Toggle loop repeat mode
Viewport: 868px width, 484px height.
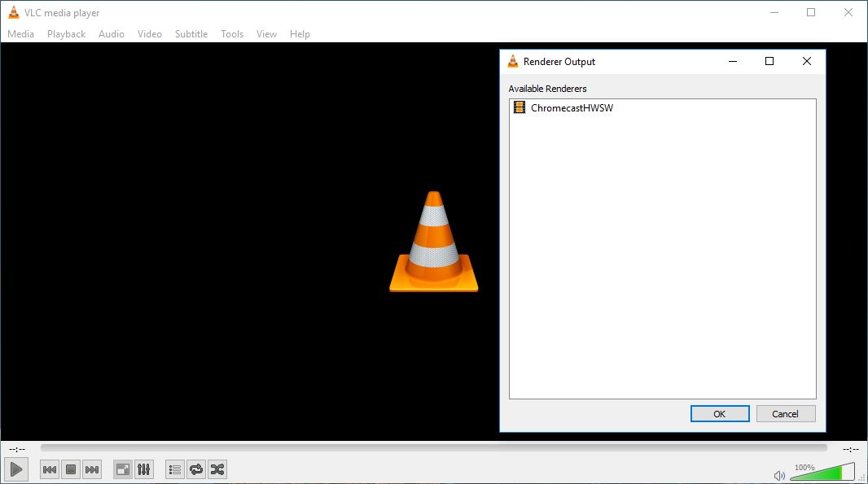tap(196, 469)
